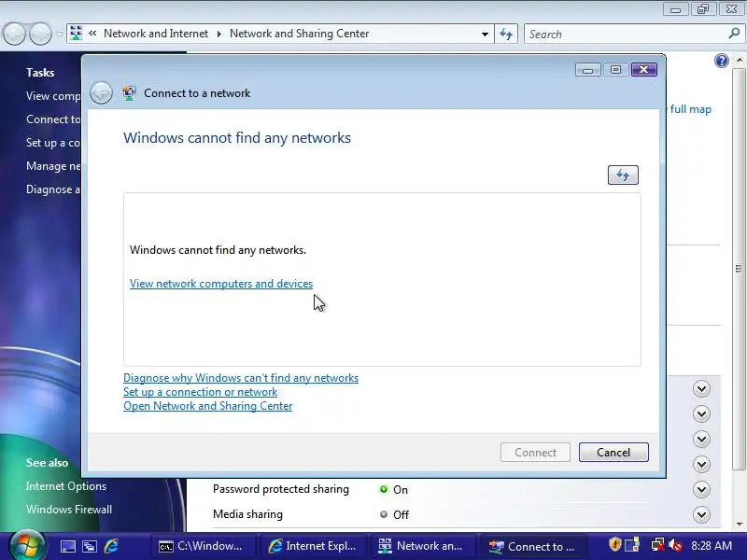Click the Diagnose task in the Tasks sidebar

[53, 189]
